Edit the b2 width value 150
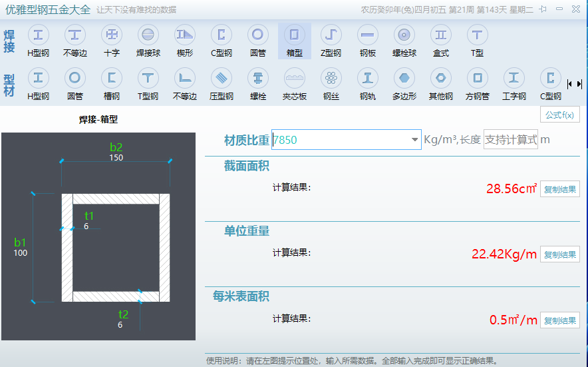This screenshot has height=367, width=588. pyautogui.click(x=116, y=158)
